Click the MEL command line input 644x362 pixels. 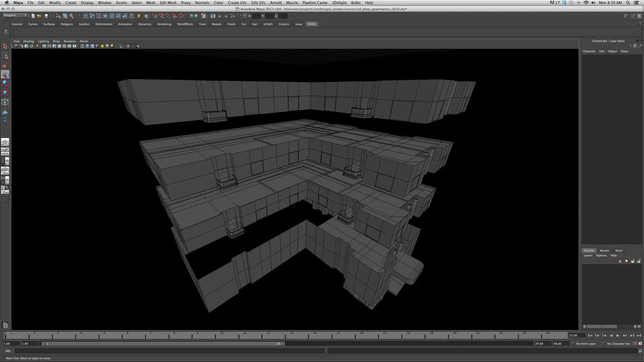click(x=170, y=351)
